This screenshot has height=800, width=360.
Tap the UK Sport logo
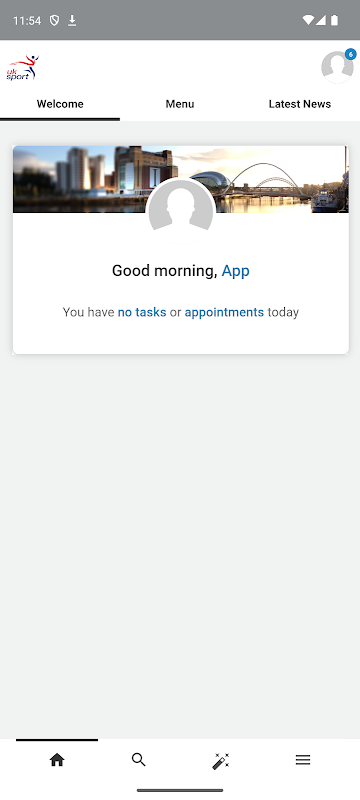coord(22,67)
